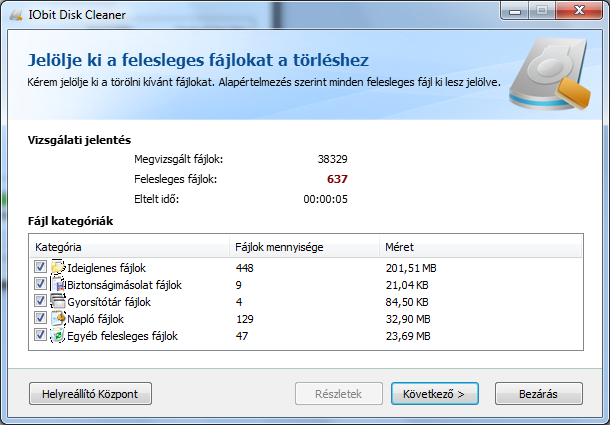Click the 00:00:05 elapsed time value
Viewport: 610px width, 425px height.
326,199
